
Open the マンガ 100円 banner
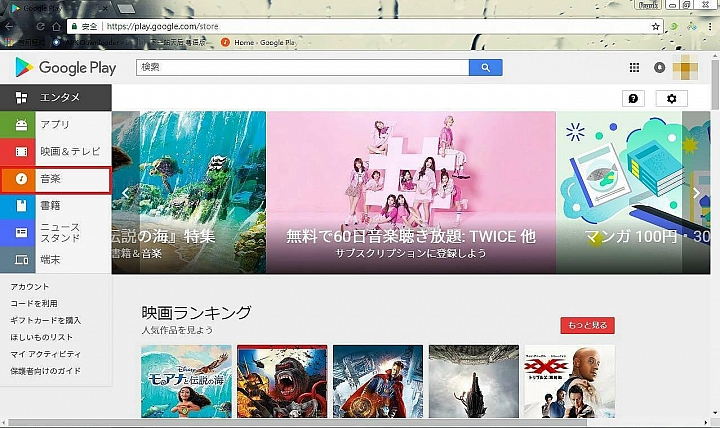coord(633,192)
